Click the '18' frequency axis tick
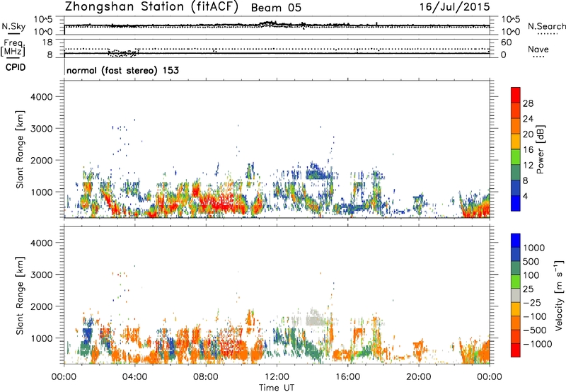The width and height of the screenshot is (566, 392). point(47,42)
